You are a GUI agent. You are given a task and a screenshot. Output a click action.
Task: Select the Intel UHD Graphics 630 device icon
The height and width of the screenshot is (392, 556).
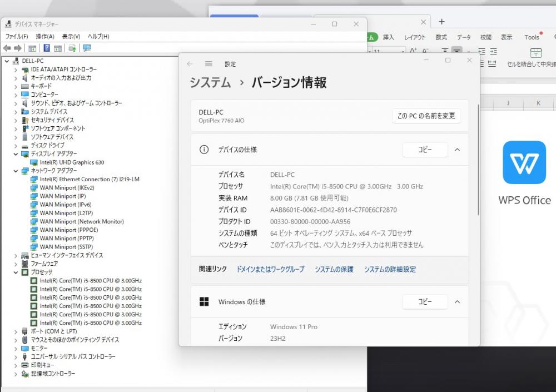[34, 162]
